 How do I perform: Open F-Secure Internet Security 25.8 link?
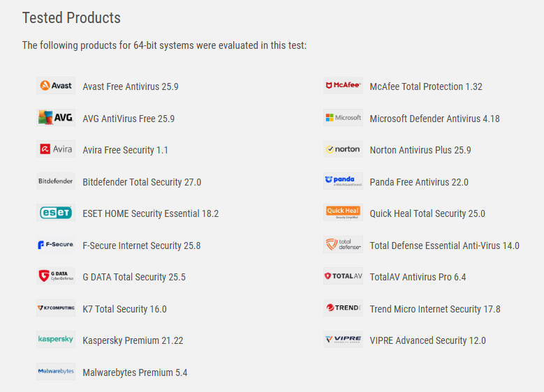point(142,246)
